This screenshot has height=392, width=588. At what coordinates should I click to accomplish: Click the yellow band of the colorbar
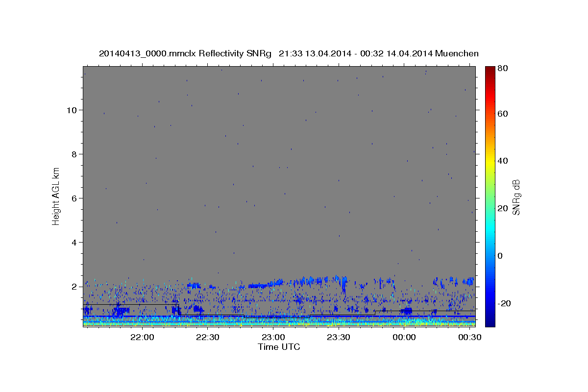tap(490, 161)
